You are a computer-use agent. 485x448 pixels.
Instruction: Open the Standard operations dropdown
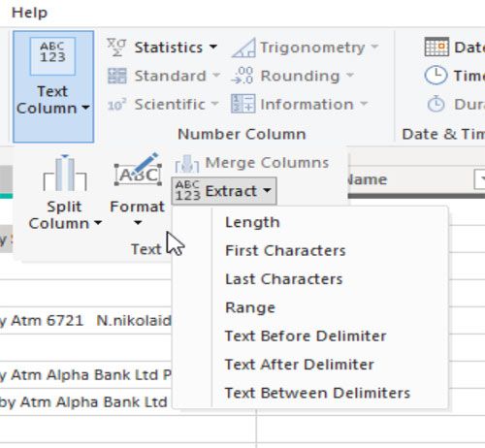(x=164, y=76)
